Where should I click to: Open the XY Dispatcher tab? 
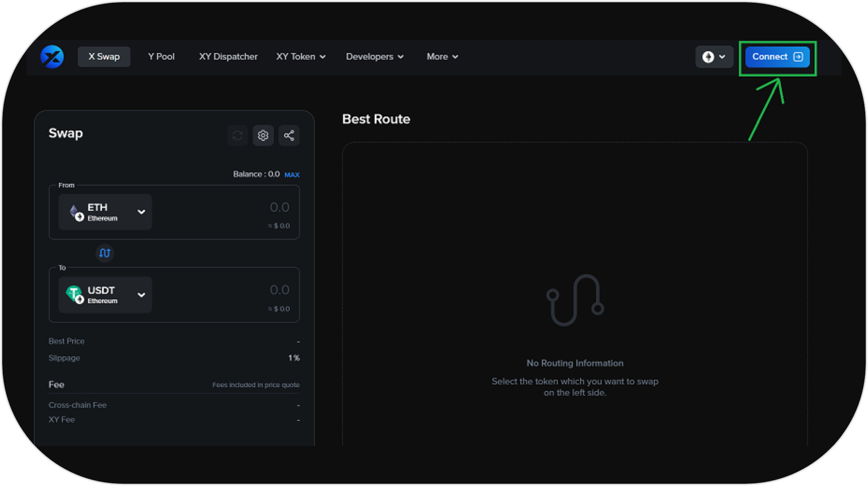coord(228,57)
